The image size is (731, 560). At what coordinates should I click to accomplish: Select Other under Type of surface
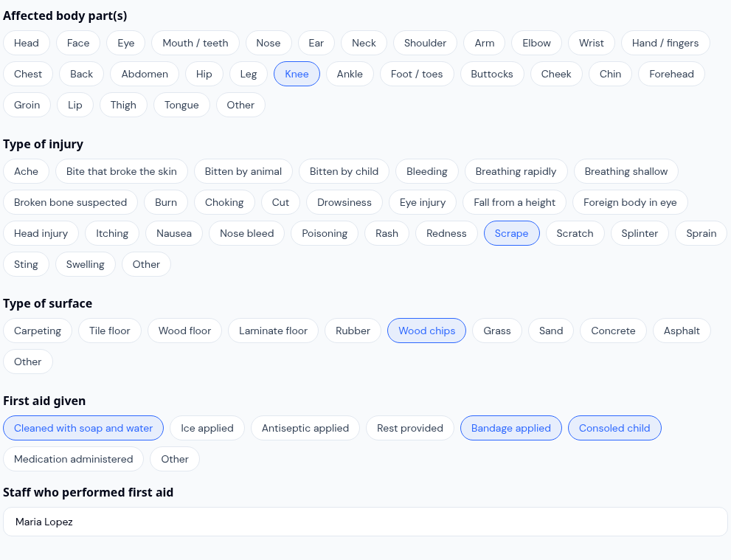click(28, 362)
